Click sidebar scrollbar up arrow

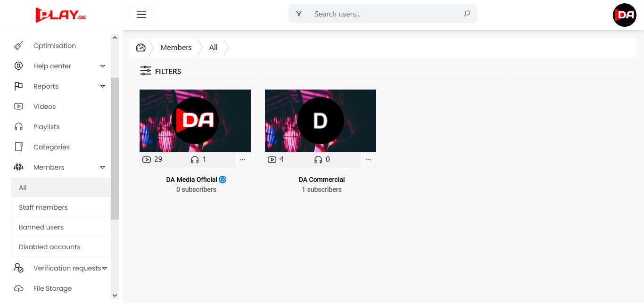pos(115,38)
